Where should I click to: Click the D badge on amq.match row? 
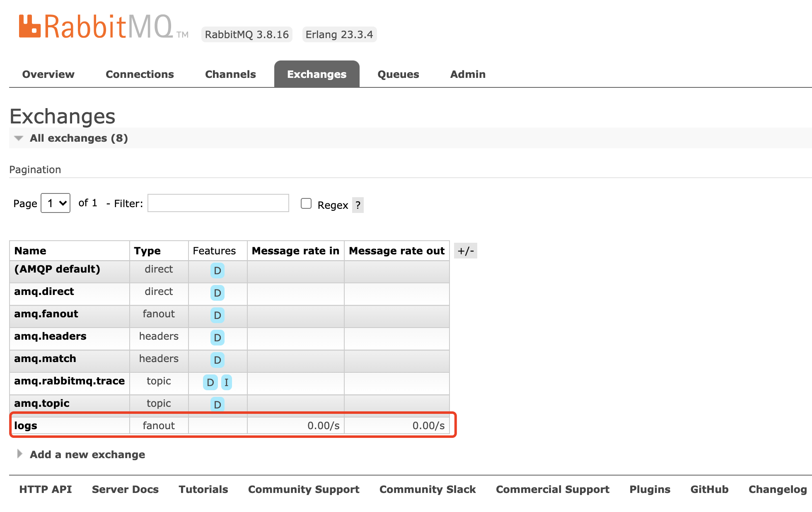point(217,360)
